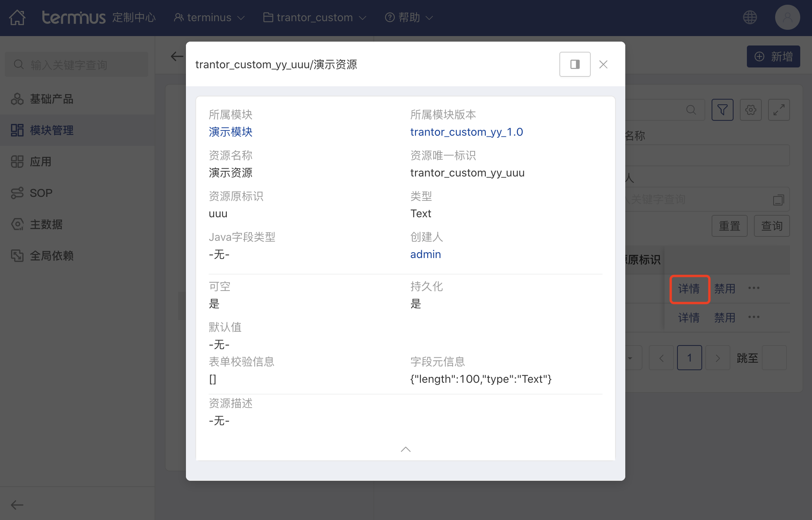Image resolution: width=812 pixels, height=520 pixels.
Task: Go to the home icon
Action: [17, 18]
